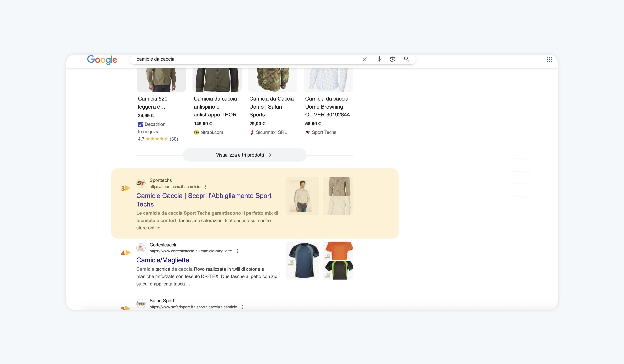This screenshot has height=364, width=624.
Task: Click the camouflage shirt product image
Action: point(273,80)
